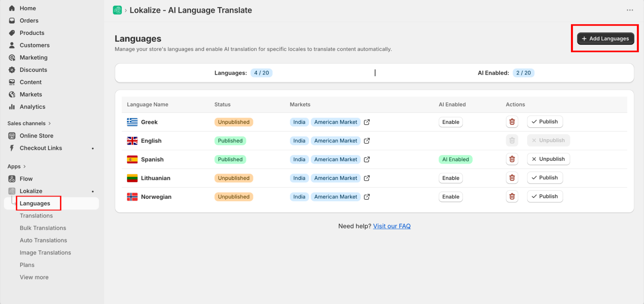Viewport: 644px width, 304px height.
Task: Click the Lokalize app icon in sidebar
Action: click(12, 191)
